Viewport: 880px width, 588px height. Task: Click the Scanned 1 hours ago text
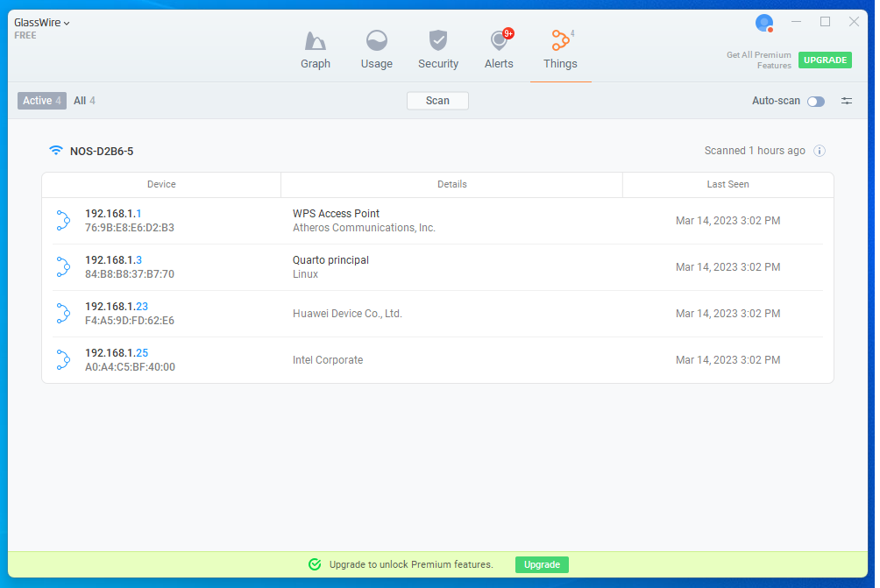755,151
